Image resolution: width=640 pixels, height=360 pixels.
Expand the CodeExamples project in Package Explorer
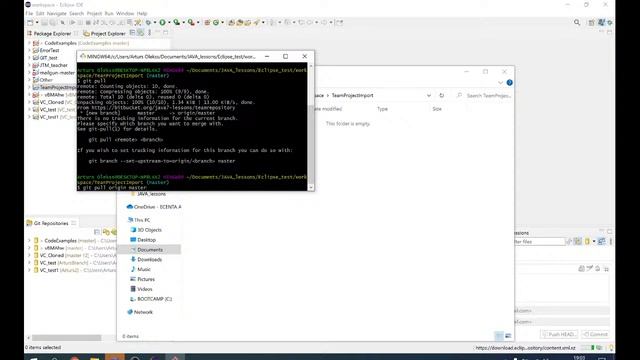(29, 43)
